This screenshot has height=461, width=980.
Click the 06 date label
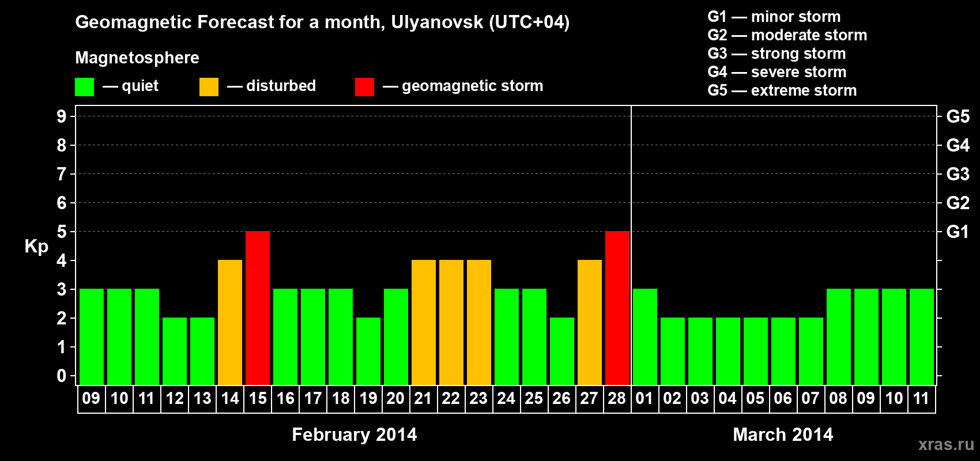(x=783, y=399)
